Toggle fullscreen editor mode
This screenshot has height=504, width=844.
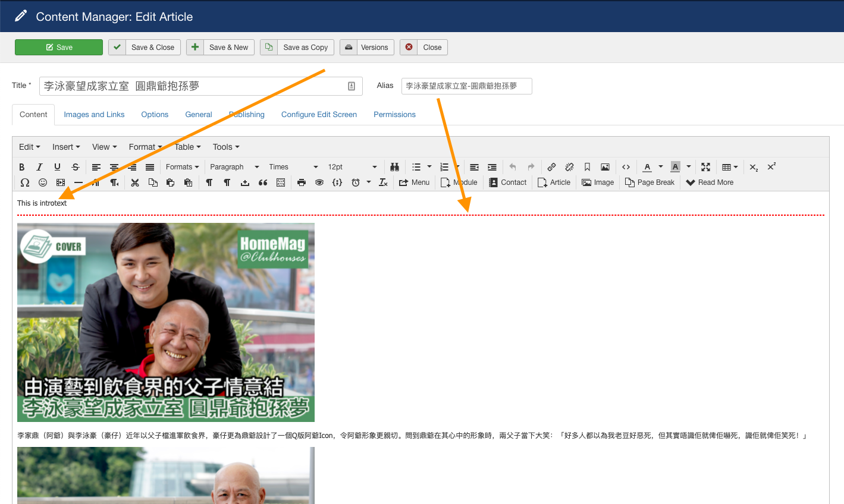[705, 167]
